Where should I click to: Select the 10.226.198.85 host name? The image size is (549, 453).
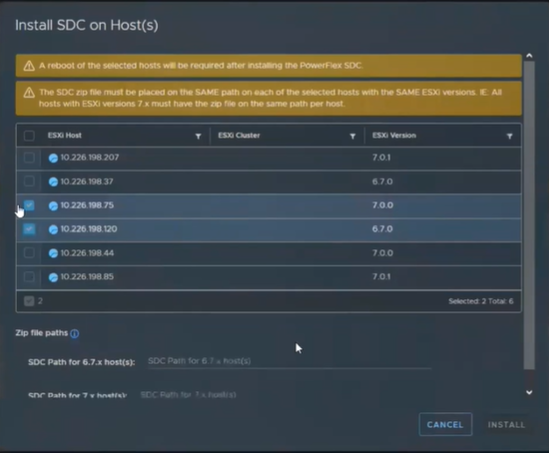coord(87,277)
